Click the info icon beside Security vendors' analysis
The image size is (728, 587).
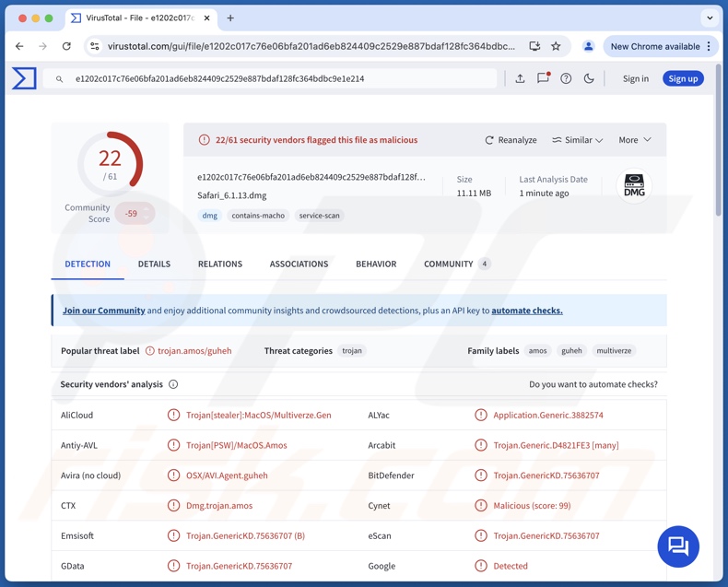pyautogui.click(x=173, y=384)
